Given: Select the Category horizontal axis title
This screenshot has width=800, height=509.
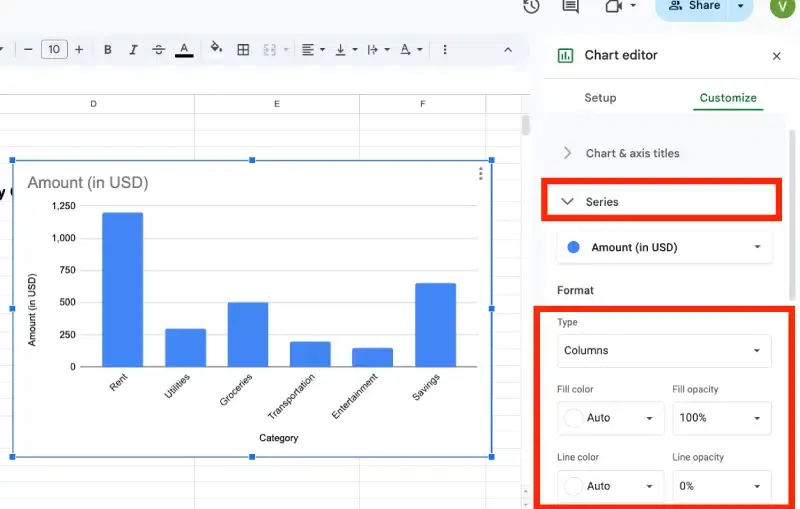Looking at the screenshot, I should 279,438.
